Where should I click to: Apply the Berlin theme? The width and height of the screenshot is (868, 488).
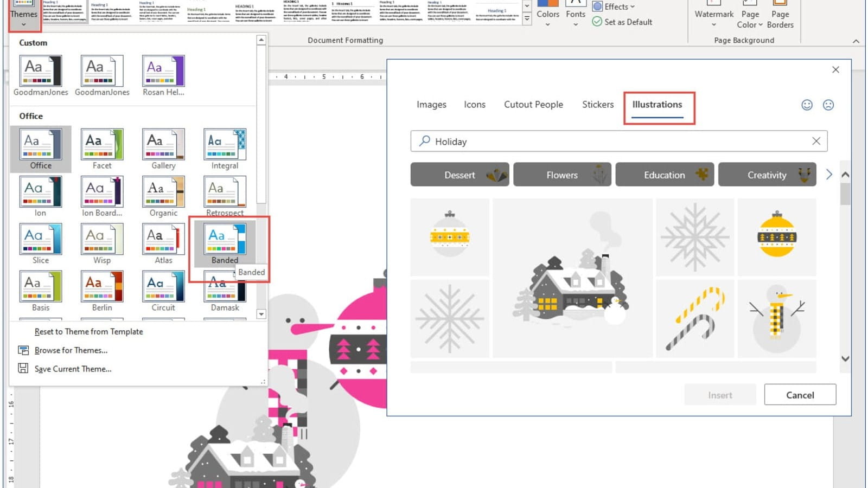point(102,287)
